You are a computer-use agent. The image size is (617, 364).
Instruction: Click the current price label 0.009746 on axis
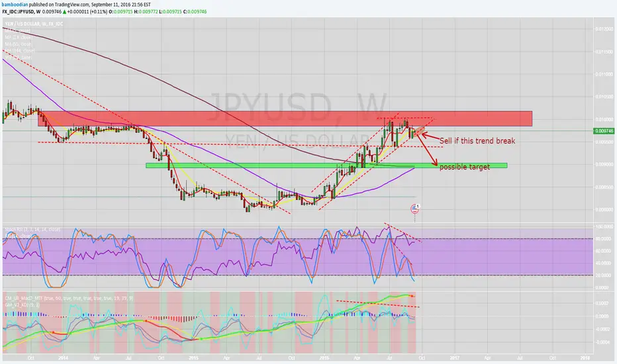tap(604, 131)
